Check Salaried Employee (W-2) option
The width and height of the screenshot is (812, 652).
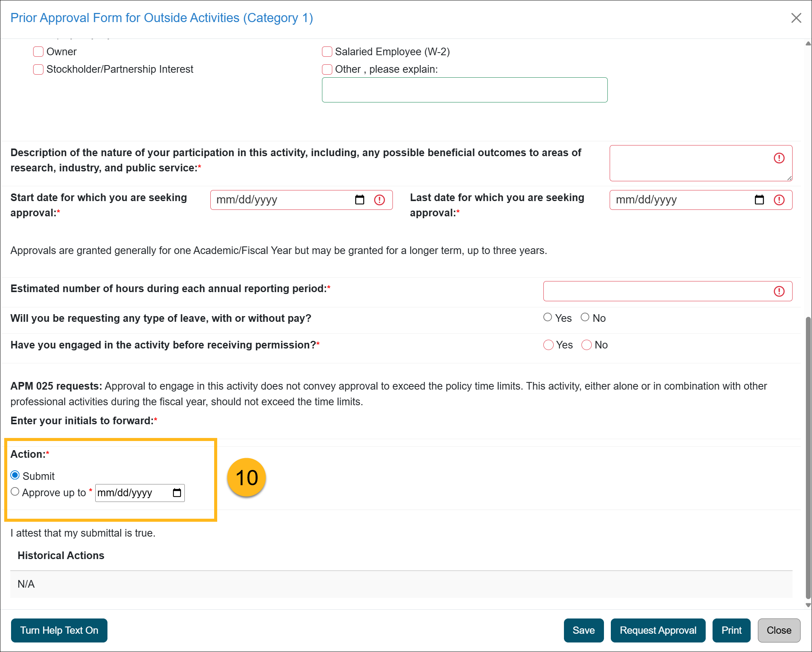pyautogui.click(x=327, y=52)
